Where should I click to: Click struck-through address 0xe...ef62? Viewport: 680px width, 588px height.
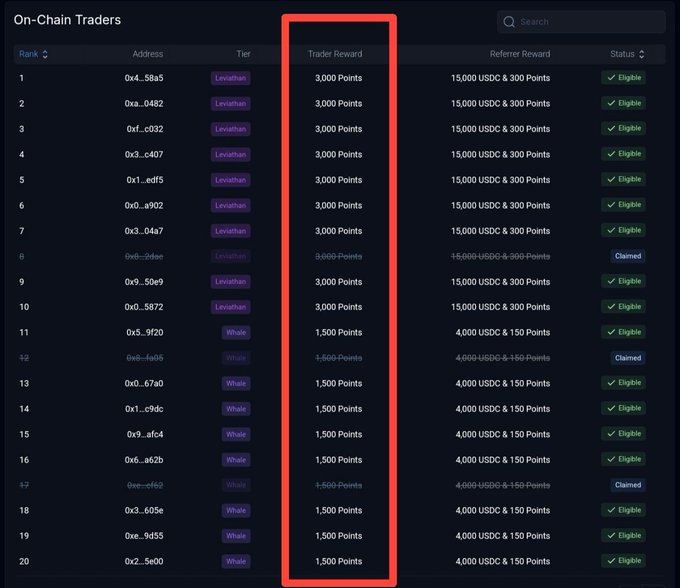click(x=145, y=485)
